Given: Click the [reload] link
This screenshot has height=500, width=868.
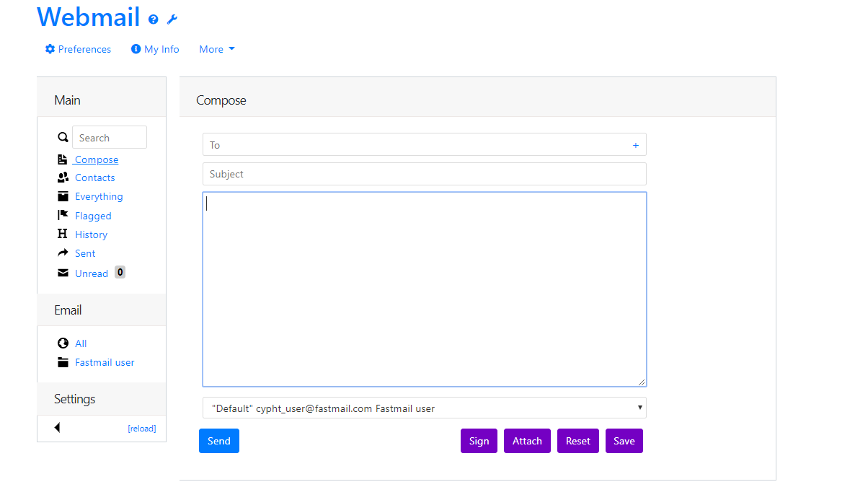Looking at the screenshot, I should point(142,429).
